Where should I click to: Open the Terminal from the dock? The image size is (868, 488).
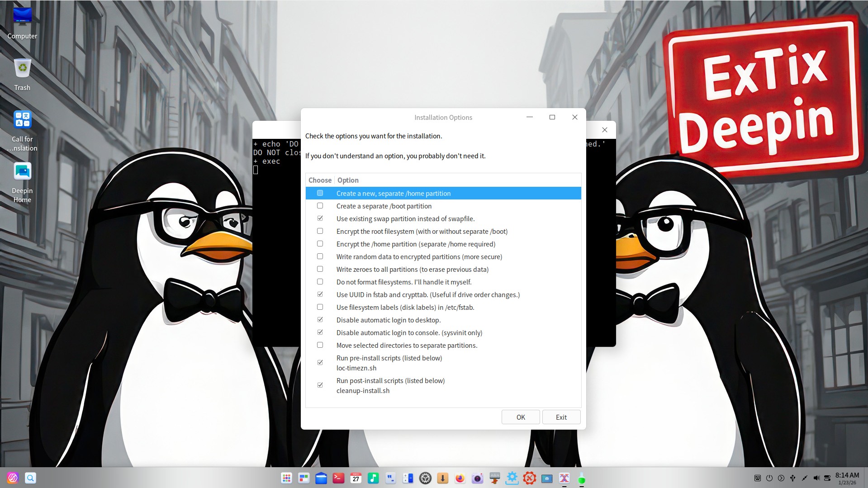point(338,478)
